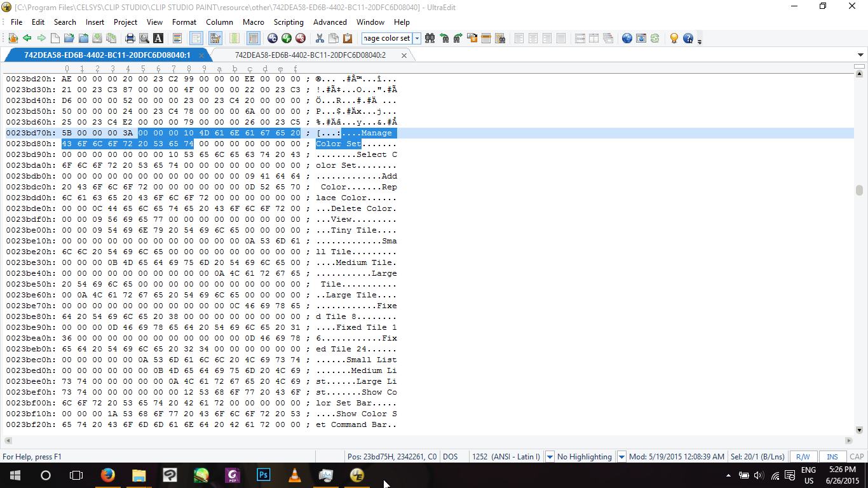Close the 742DEA58...:2 tab
The image size is (868, 488).
point(404,55)
